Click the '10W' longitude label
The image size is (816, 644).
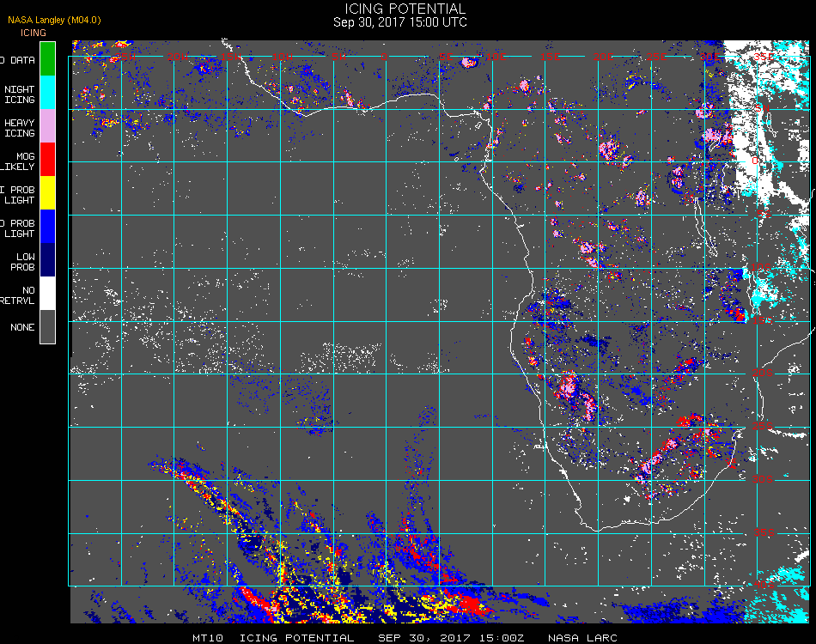point(283,57)
